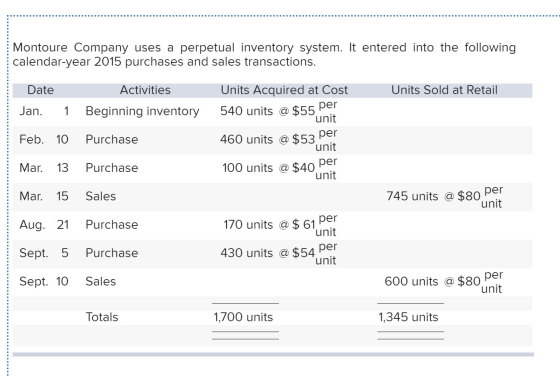Select the 1,345 units total
Viewport: 560px width, 376px height.
408,317
